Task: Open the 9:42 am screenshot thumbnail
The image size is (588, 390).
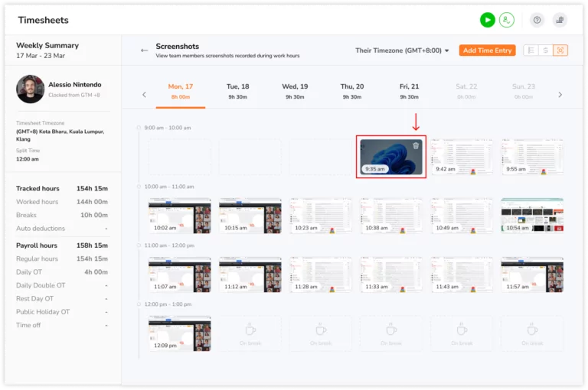Action: (x=461, y=157)
